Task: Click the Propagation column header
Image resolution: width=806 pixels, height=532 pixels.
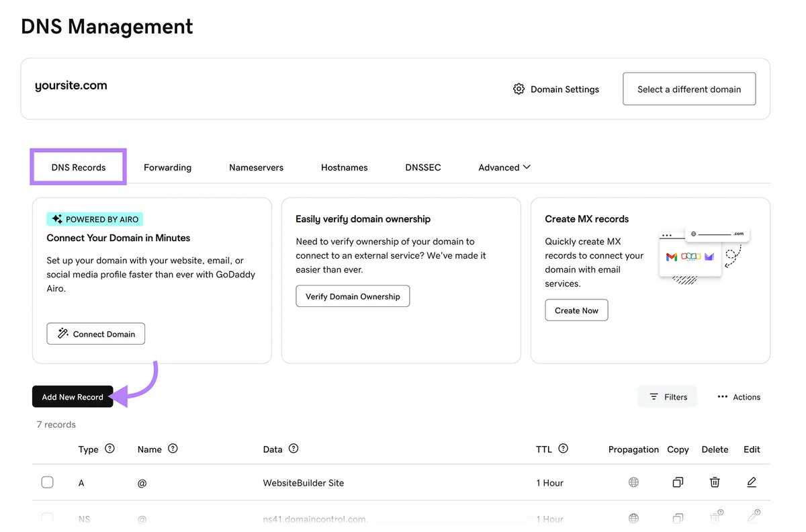Action: pos(633,449)
